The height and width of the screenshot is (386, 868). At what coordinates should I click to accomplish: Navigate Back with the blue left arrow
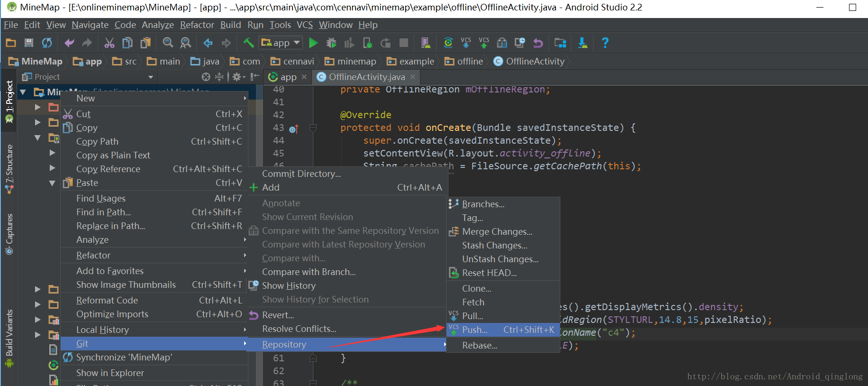208,43
